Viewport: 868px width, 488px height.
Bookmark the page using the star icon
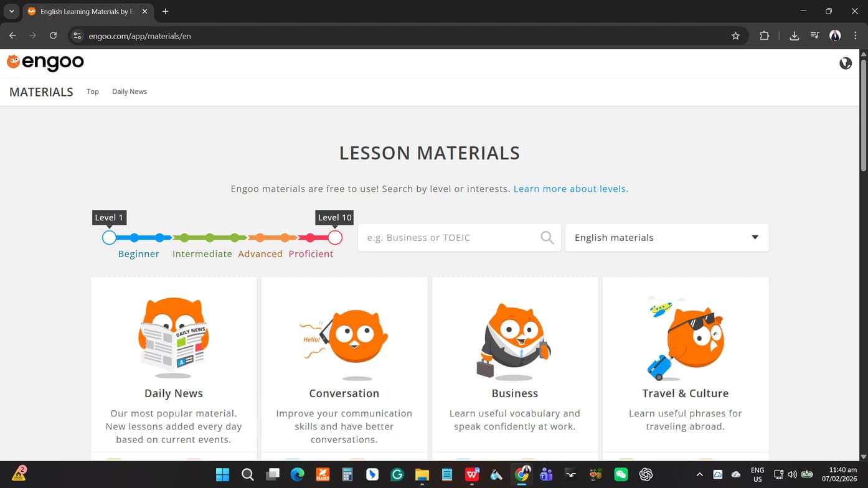point(736,35)
